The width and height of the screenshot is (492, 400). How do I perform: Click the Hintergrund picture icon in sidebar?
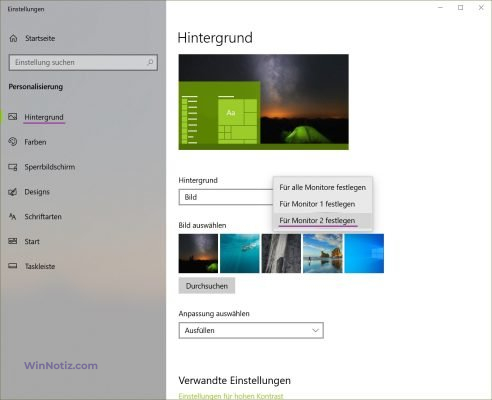point(13,117)
